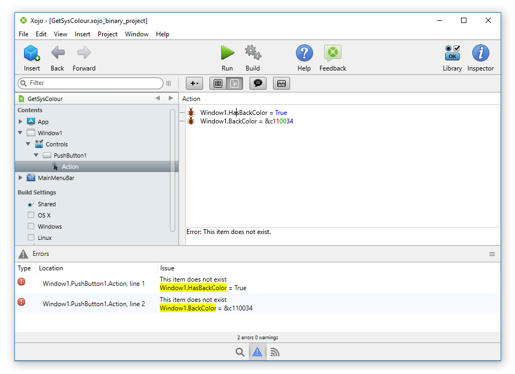Open the View menu

[x=60, y=34]
